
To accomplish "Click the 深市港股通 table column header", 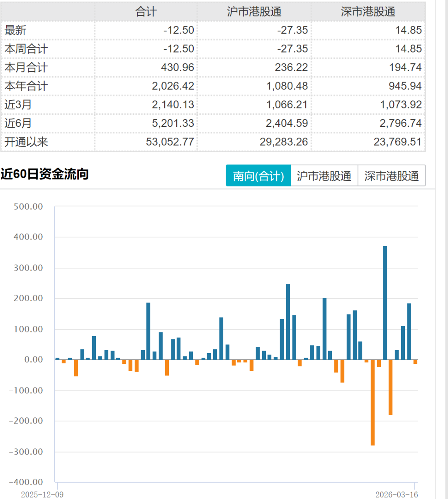I will [368, 12].
